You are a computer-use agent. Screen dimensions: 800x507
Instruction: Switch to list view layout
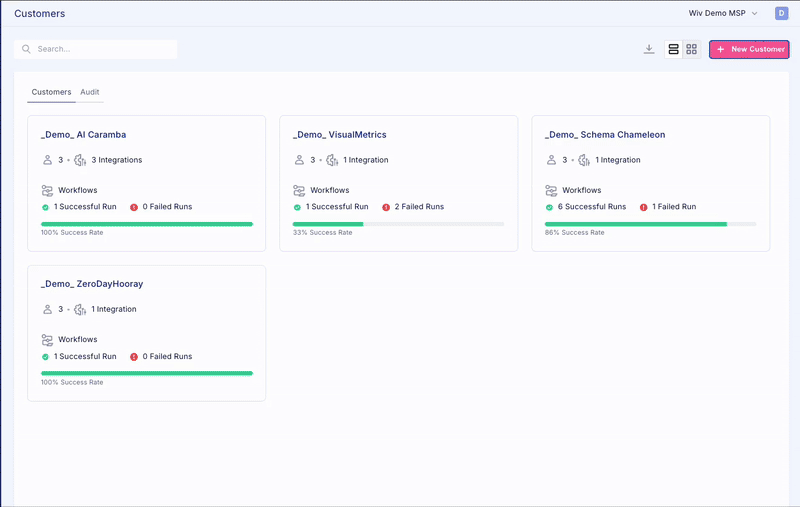coord(673,49)
